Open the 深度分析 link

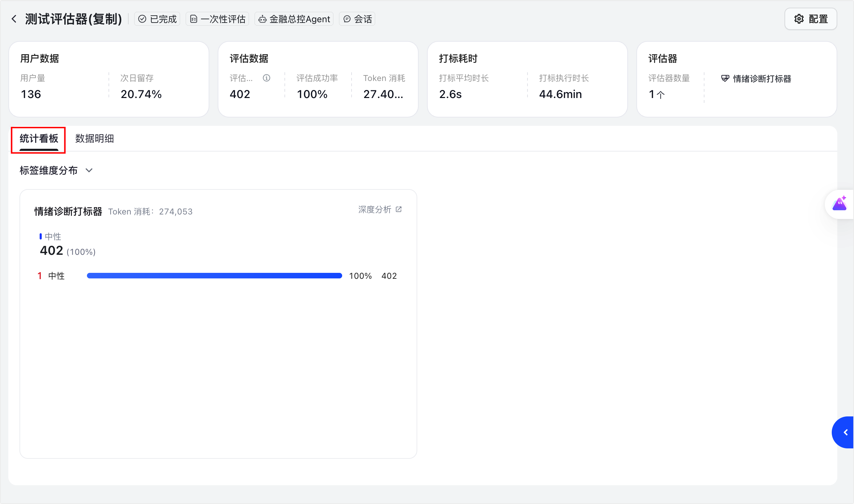380,209
